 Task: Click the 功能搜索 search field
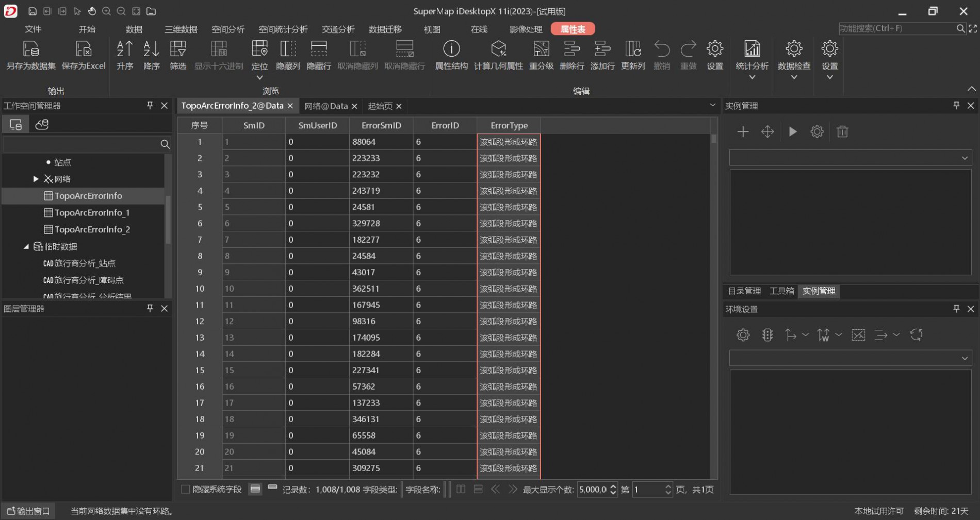point(896,28)
